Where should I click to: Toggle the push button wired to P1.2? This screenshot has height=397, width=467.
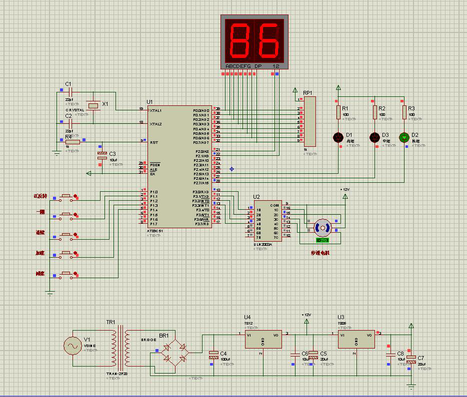68,235
